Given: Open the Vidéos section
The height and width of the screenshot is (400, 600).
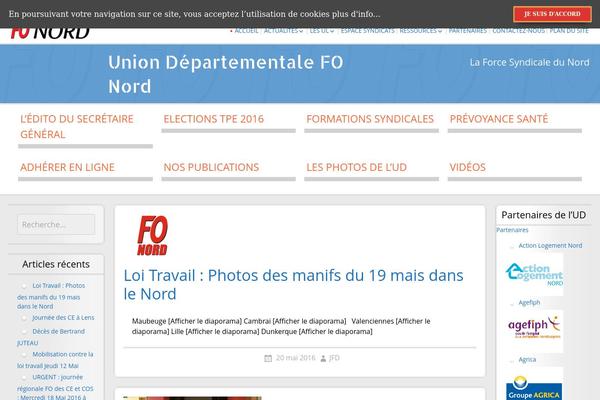Looking at the screenshot, I should [468, 167].
